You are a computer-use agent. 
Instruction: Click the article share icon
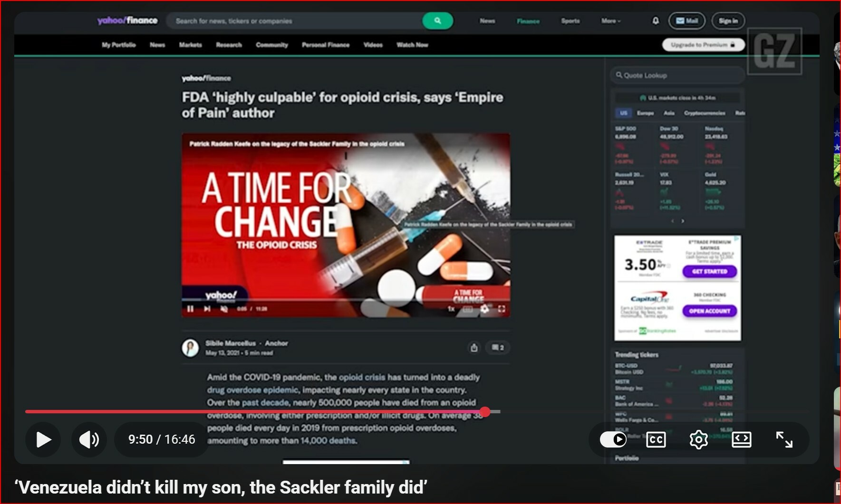[x=474, y=348]
